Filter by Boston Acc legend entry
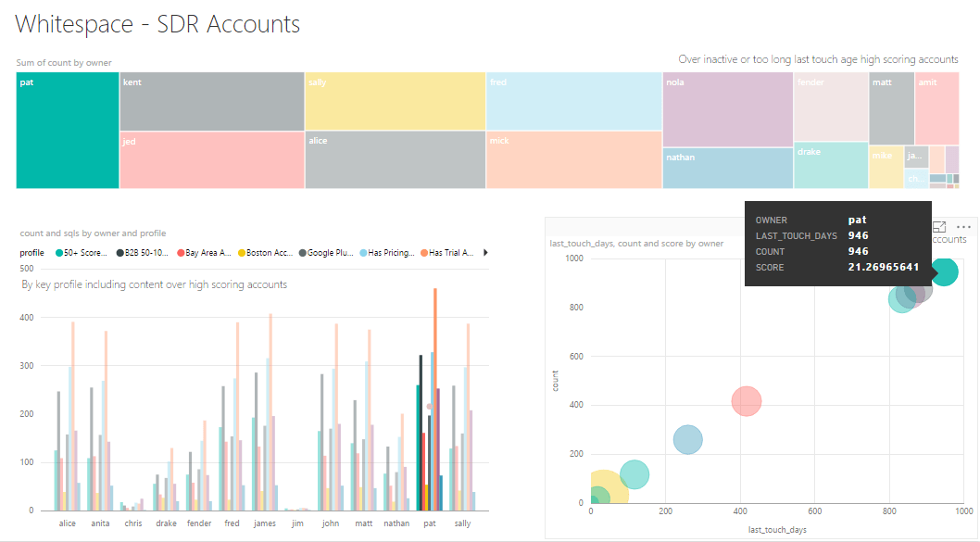Viewport: 980px width, 542px height. click(265, 253)
